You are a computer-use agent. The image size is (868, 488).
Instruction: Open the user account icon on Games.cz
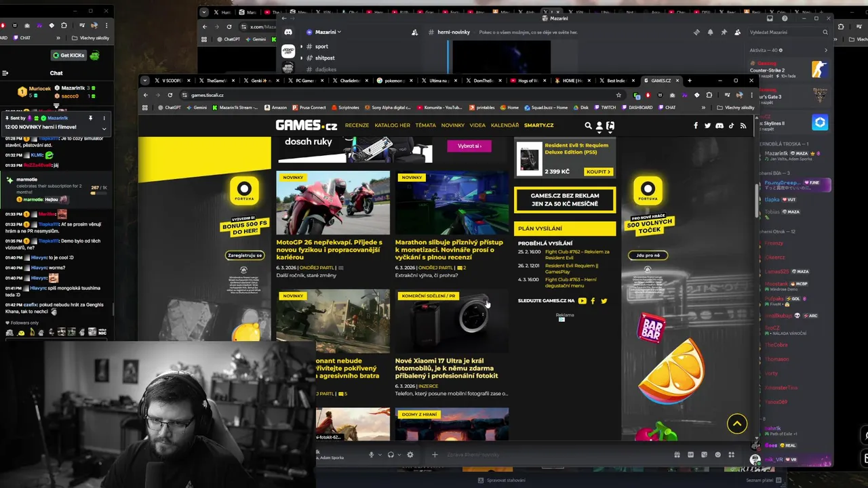[599, 125]
